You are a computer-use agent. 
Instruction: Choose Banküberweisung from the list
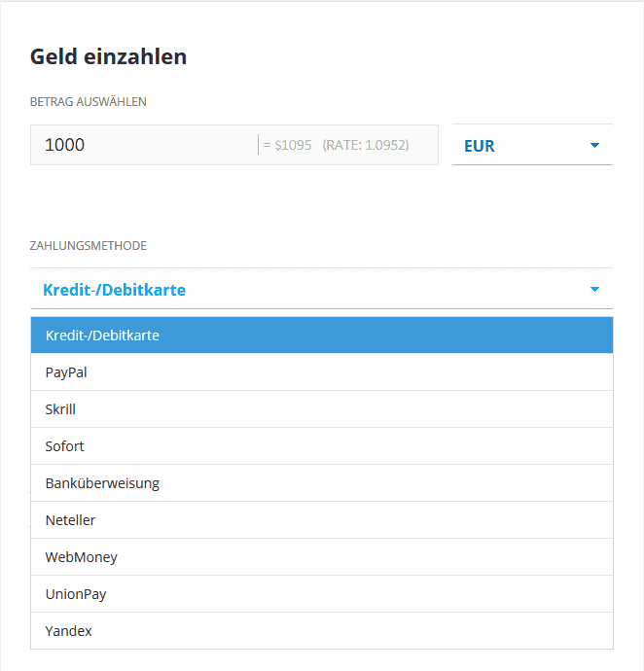pos(321,483)
